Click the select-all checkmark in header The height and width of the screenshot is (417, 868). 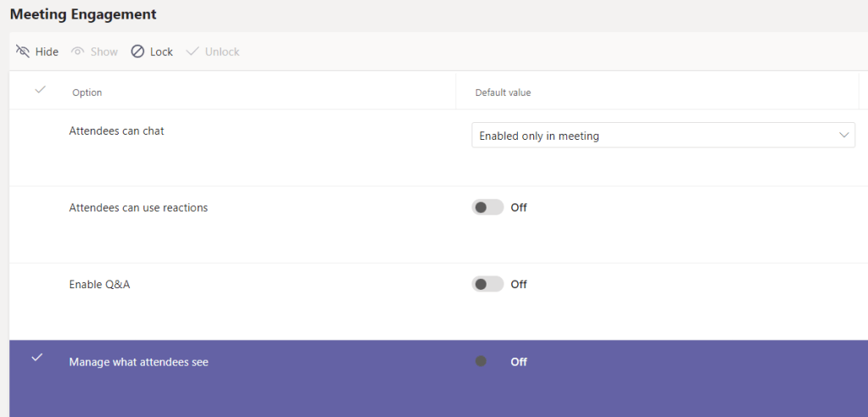point(39,91)
